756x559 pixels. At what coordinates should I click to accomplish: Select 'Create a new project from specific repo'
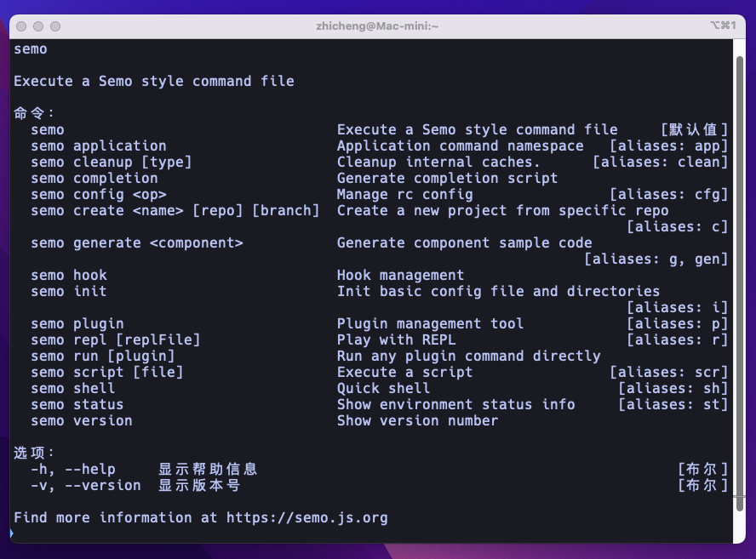tap(503, 211)
